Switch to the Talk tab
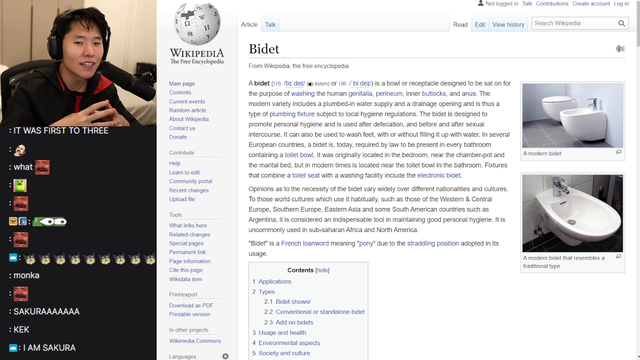This screenshot has width=640, height=360. click(x=270, y=24)
